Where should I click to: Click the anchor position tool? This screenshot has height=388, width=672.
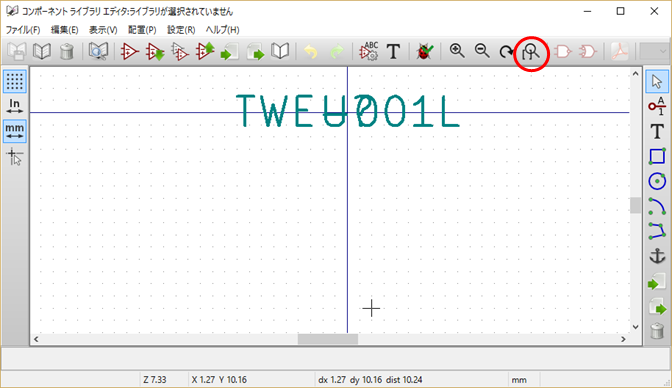click(657, 256)
